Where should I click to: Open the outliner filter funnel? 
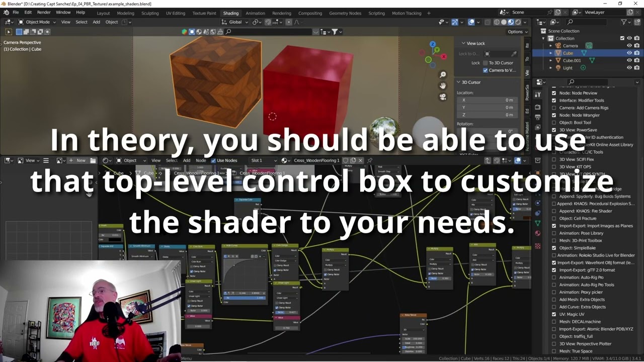[x=624, y=22]
